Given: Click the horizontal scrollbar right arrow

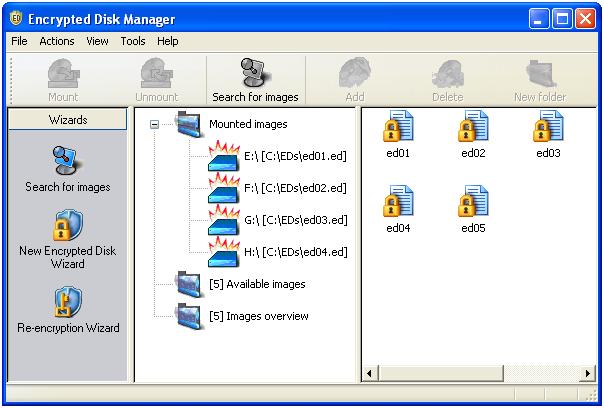Looking at the screenshot, I should (x=588, y=373).
